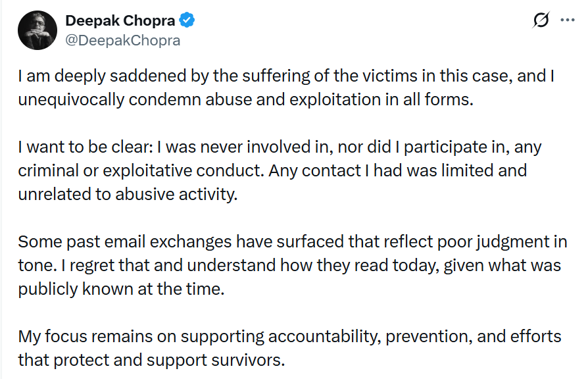Click the Grok explain icon
This screenshot has height=379, width=588.
(541, 20)
